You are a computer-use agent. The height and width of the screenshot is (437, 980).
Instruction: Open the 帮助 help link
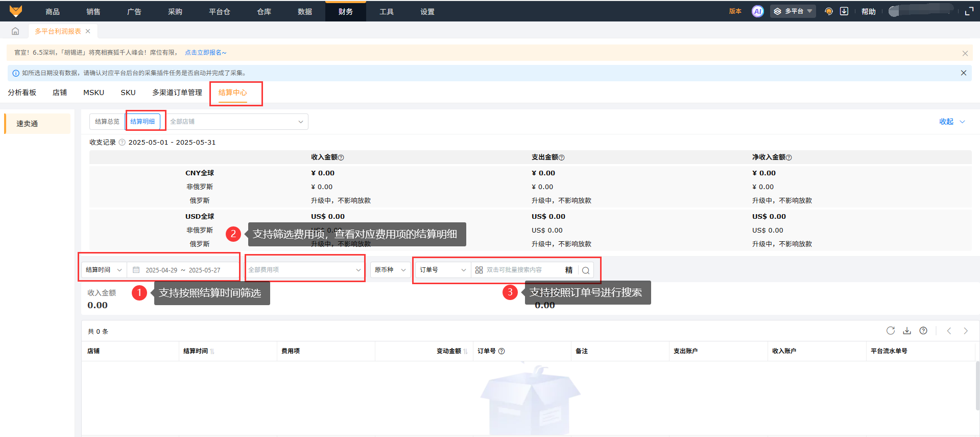(x=869, y=11)
